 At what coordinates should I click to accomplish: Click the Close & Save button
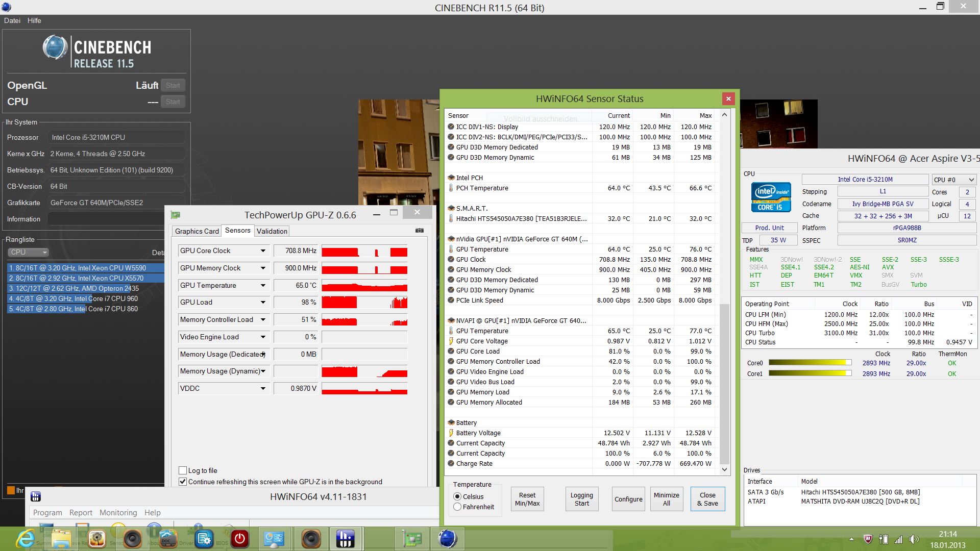tap(707, 499)
